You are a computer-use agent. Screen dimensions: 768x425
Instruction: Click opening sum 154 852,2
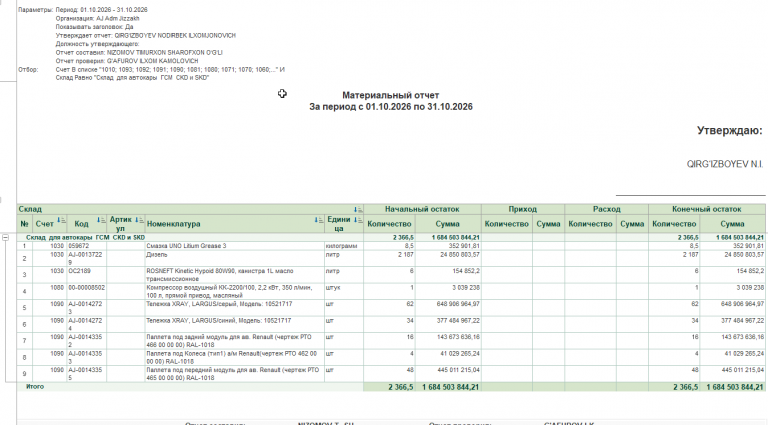coord(448,275)
